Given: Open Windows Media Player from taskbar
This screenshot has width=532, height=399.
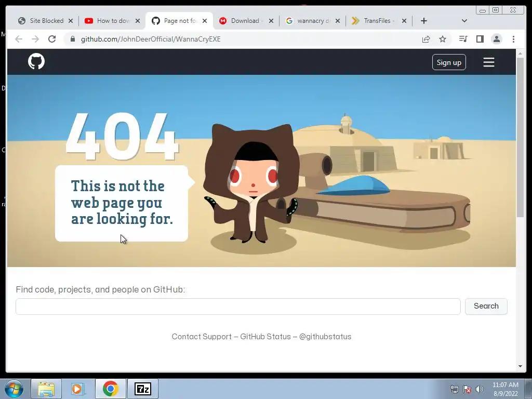Looking at the screenshot, I should click(x=78, y=389).
